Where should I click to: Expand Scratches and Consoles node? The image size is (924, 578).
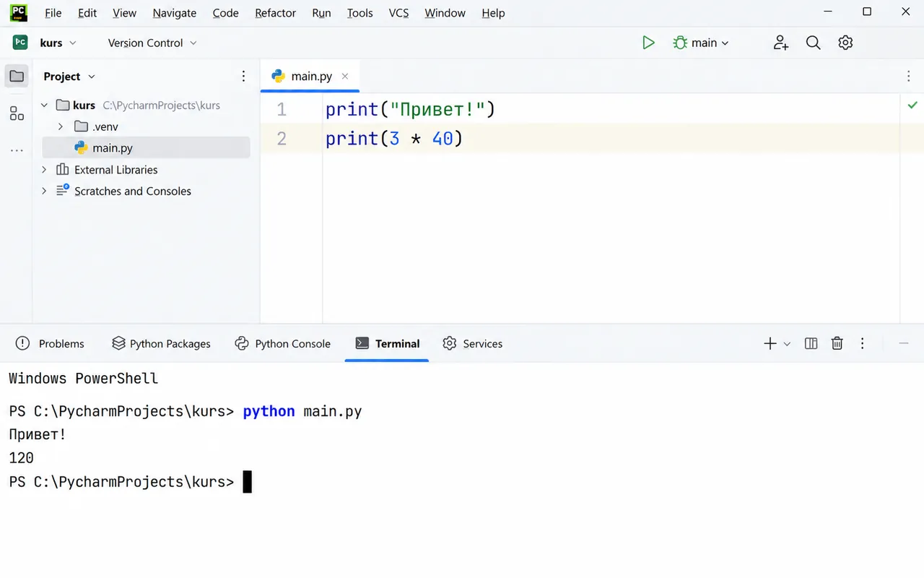click(44, 191)
